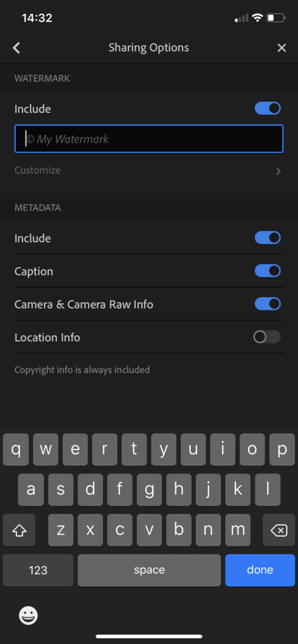Toggle the Caption switch off

tap(268, 270)
